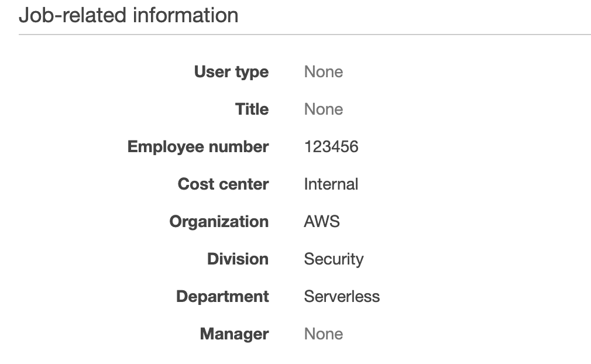Click the Employee number label
Viewport: 591px width, 364px height.
coord(198,146)
